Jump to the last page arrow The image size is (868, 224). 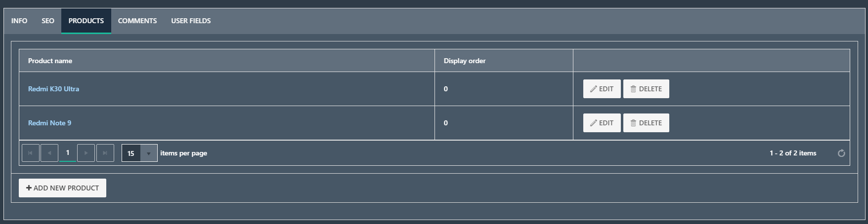click(x=105, y=153)
